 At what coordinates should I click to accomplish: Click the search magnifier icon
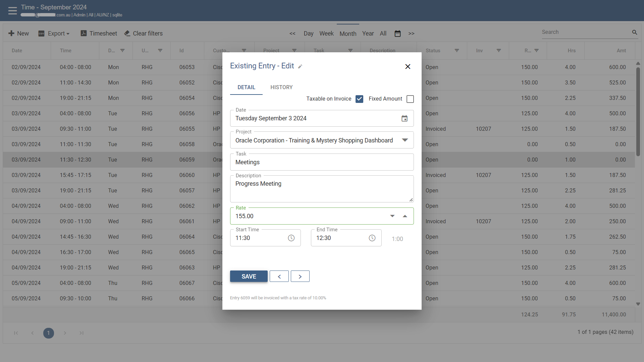635,32
